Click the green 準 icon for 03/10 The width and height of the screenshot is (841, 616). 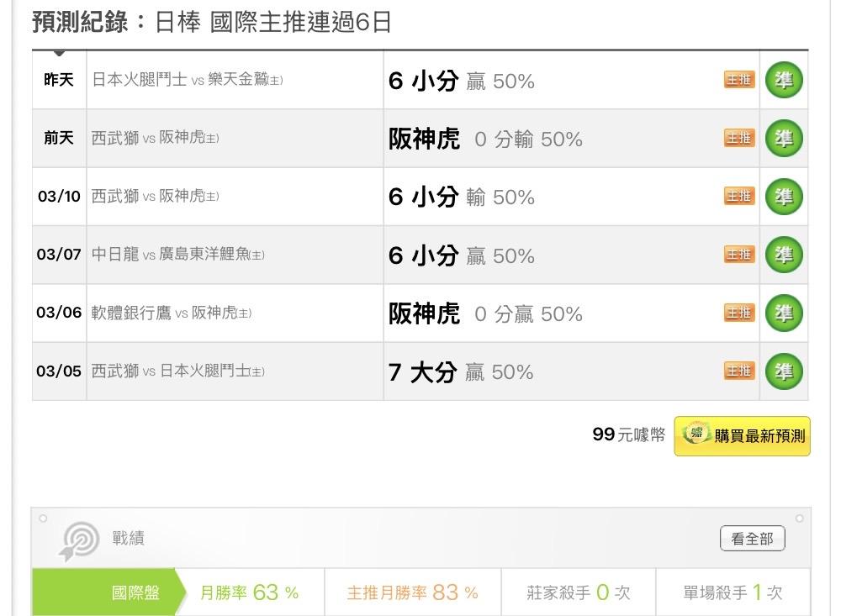(784, 197)
